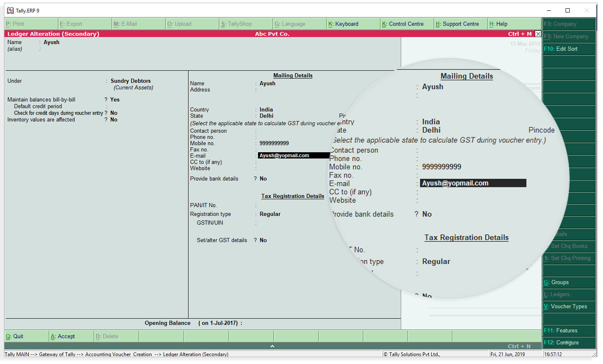Click the clock 16:57:12 in status bar
Screen dimensions: 603x364
tap(553, 354)
